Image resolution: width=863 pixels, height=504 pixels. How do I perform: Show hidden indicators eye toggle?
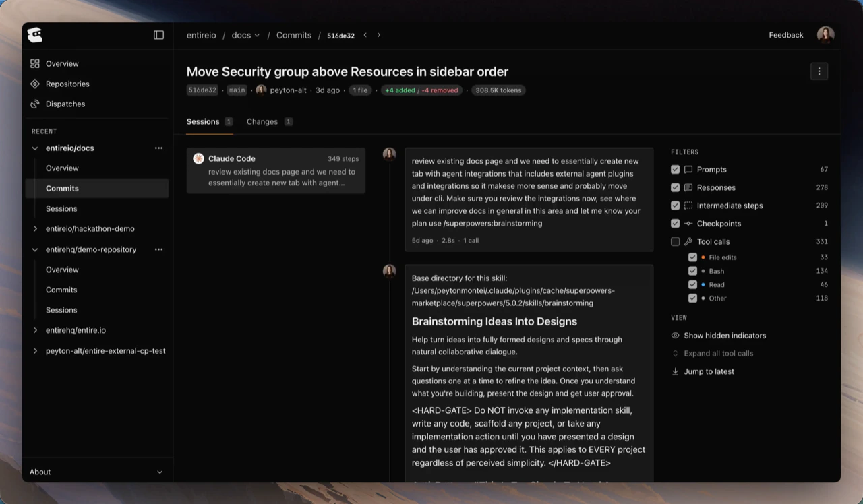point(675,336)
